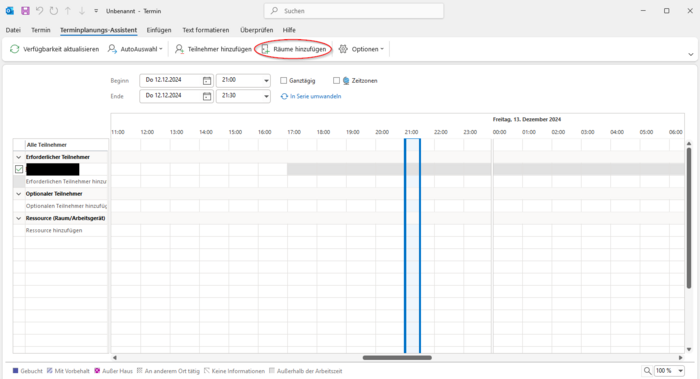
Task: Click Optionalen Teilnehmer hinzufügen field
Action: (66, 206)
